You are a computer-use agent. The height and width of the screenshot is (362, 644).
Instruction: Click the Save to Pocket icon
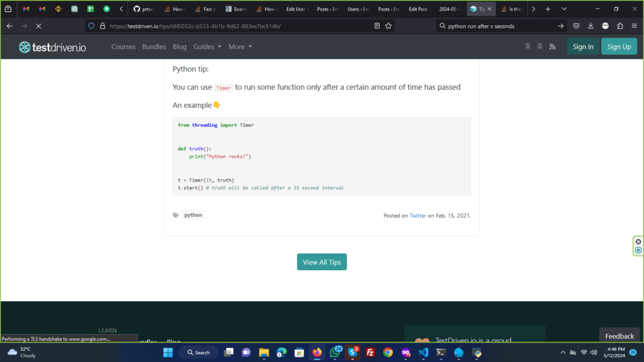click(x=576, y=26)
